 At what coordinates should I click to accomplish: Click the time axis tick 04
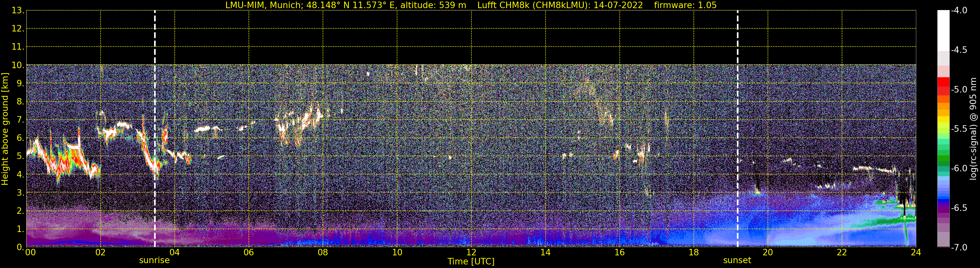click(175, 252)
